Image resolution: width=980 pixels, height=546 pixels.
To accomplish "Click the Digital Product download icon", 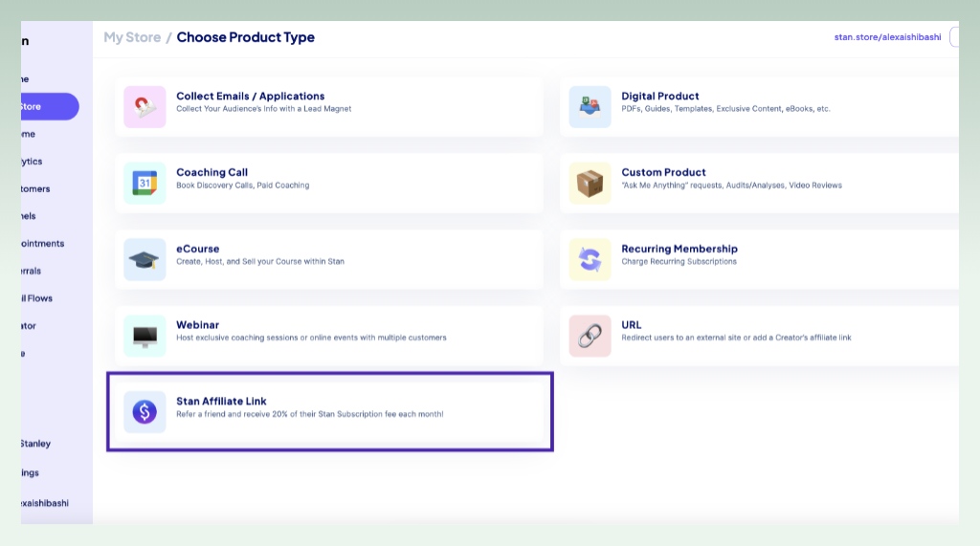I will tap(590, 107).
